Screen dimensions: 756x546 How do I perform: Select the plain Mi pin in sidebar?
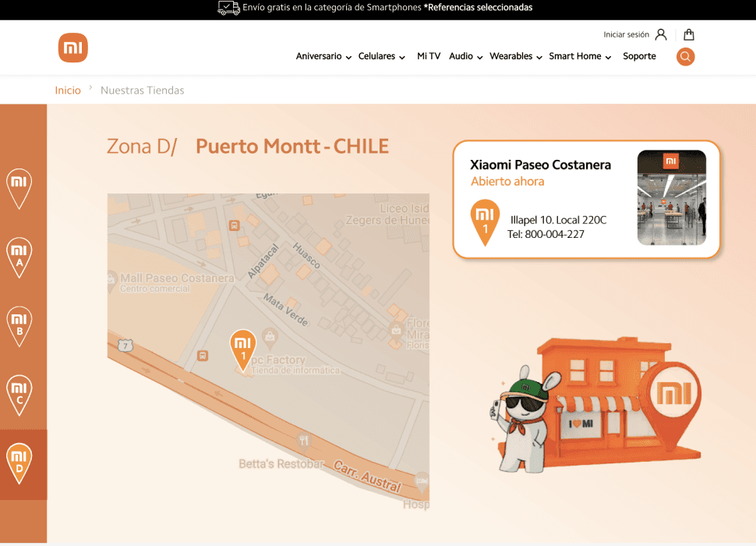click(19, 188)
